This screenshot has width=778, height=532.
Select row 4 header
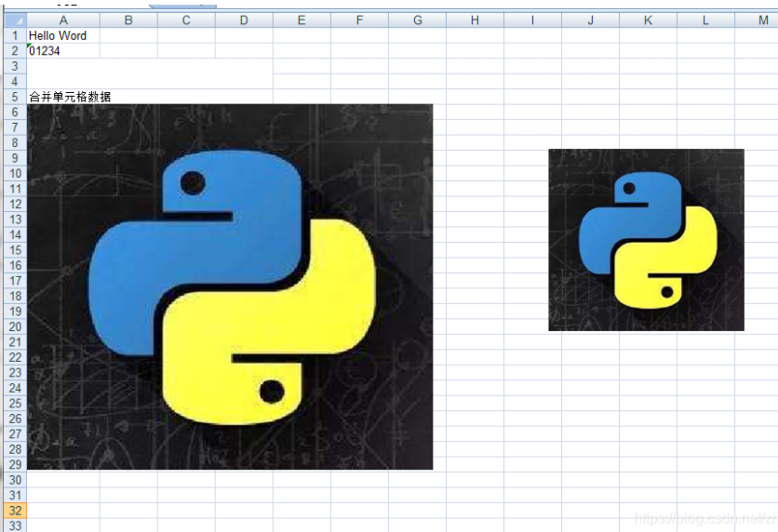pyautogui.click(x=16, y=82)
